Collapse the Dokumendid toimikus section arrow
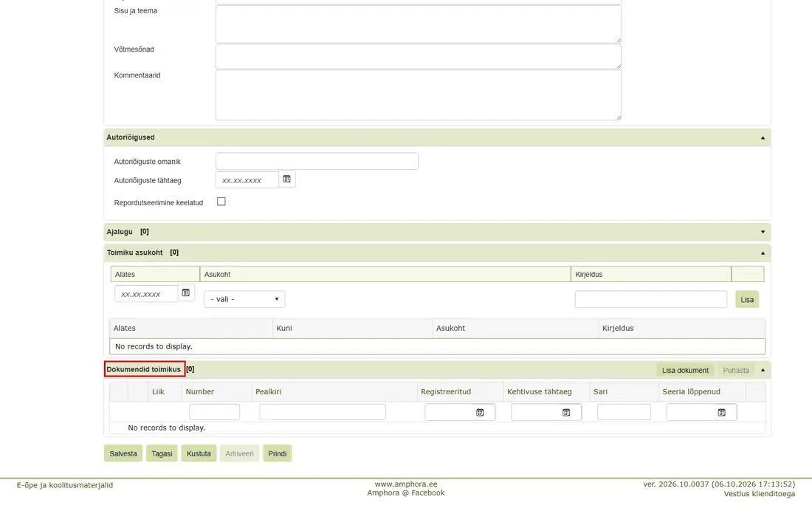Screen dimensions: 812x508 763,370
